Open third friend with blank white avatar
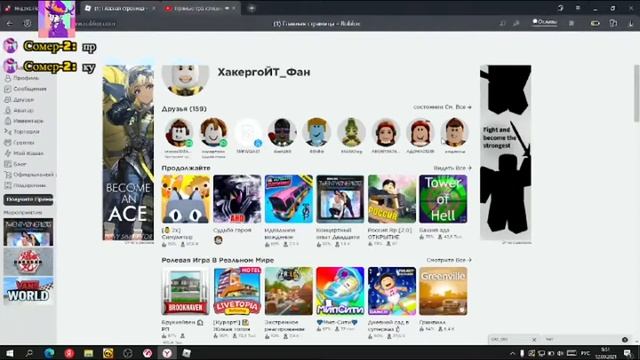Image resolution: width=640 pixels, height=360 pixels. [x=248, y=133]
